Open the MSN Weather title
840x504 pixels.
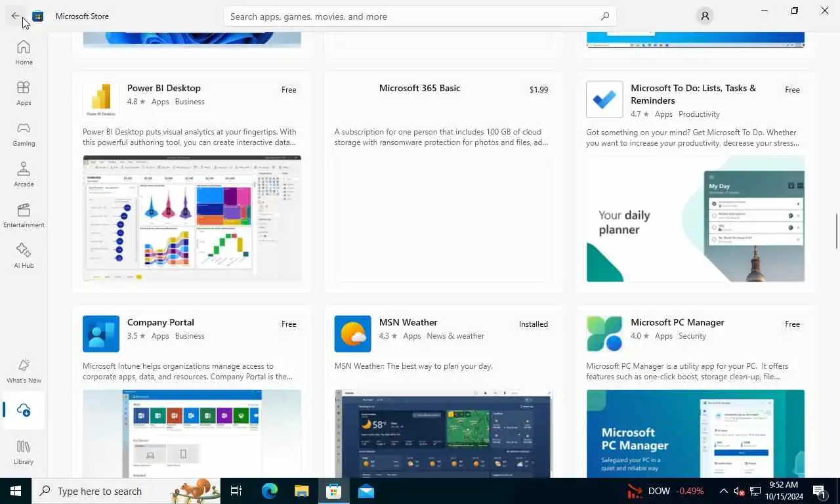click(x=408, y=322)
